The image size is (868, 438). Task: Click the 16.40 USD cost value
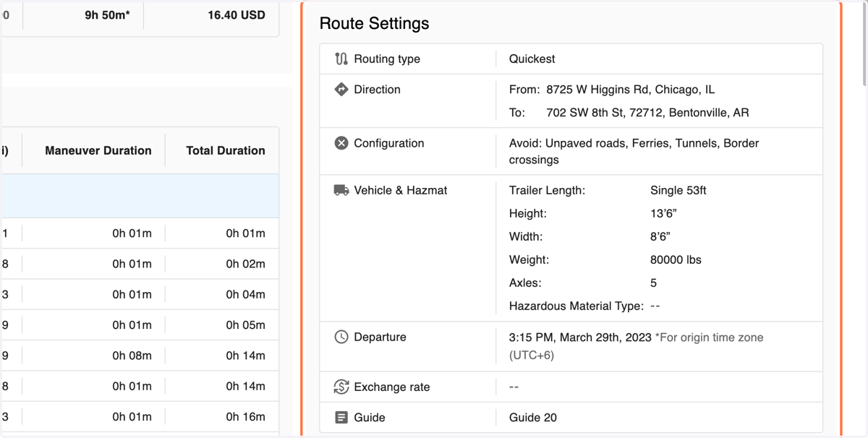point(237,14)
